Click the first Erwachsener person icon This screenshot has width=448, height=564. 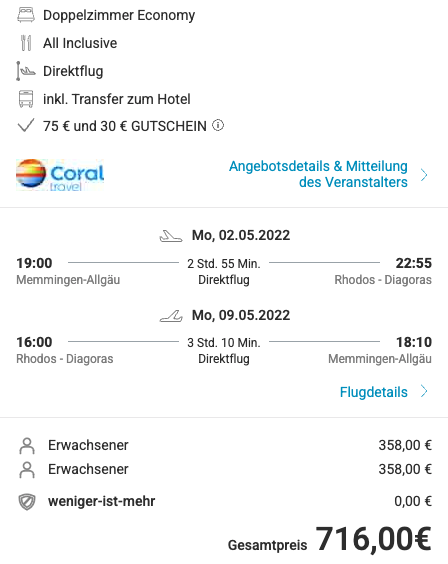pyautogui.click(x=27, y=446)
